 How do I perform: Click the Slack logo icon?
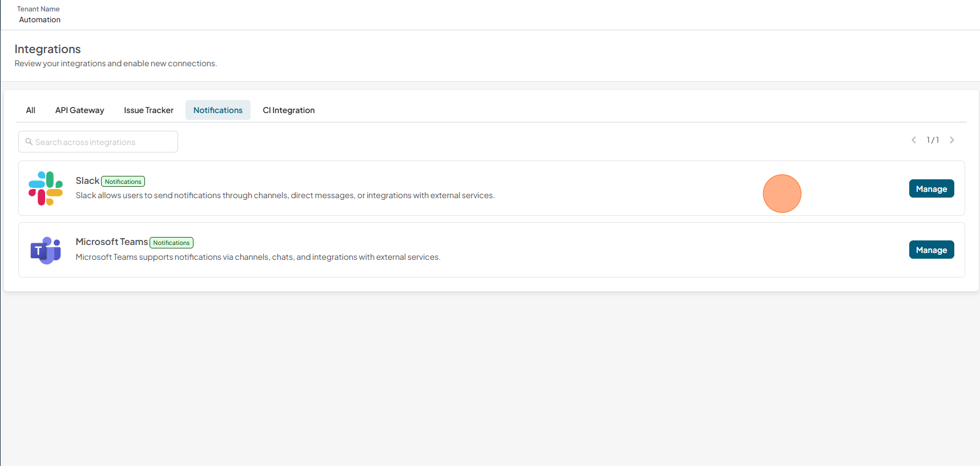point(46,188)
